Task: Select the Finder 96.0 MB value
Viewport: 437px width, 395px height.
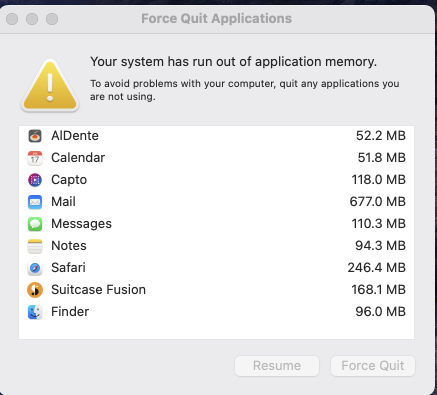Action: coord(381,312)
